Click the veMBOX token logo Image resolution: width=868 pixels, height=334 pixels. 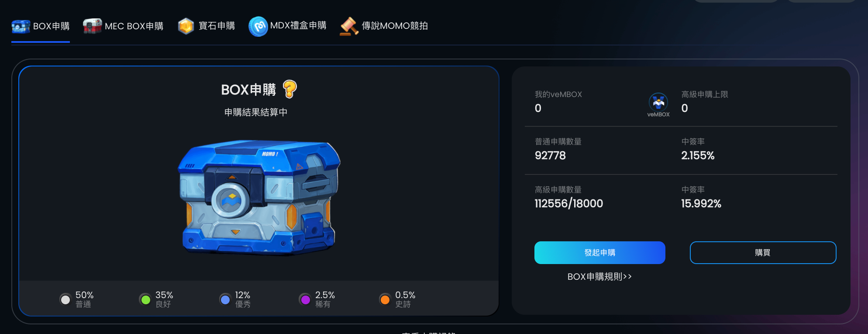(658, 102)
